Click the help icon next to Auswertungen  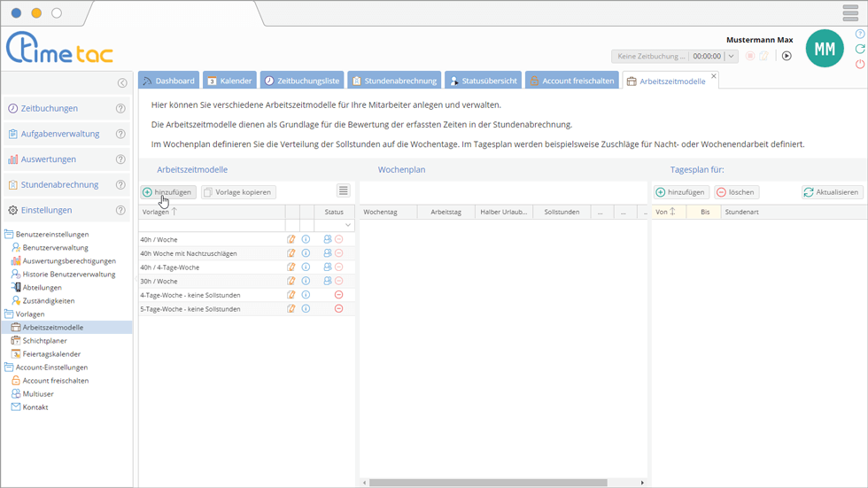tap(120, 159)
